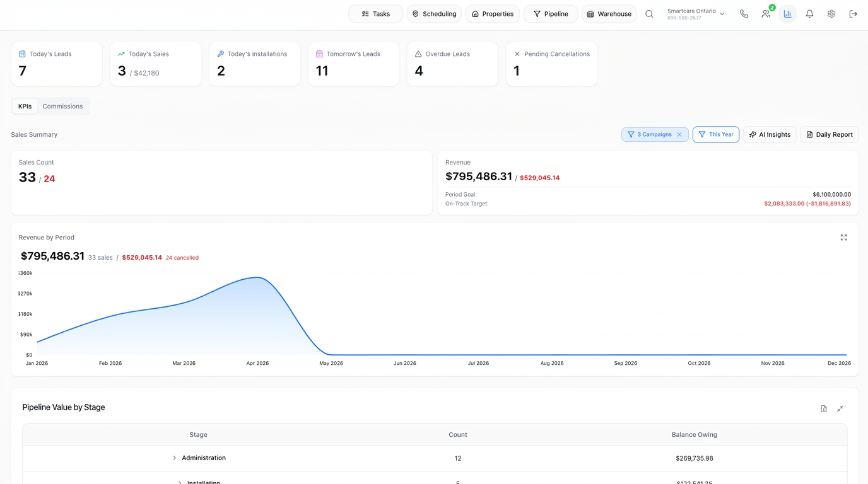
Task: Click the $269,735.98 balance cell
Action: tap(695, 459)
